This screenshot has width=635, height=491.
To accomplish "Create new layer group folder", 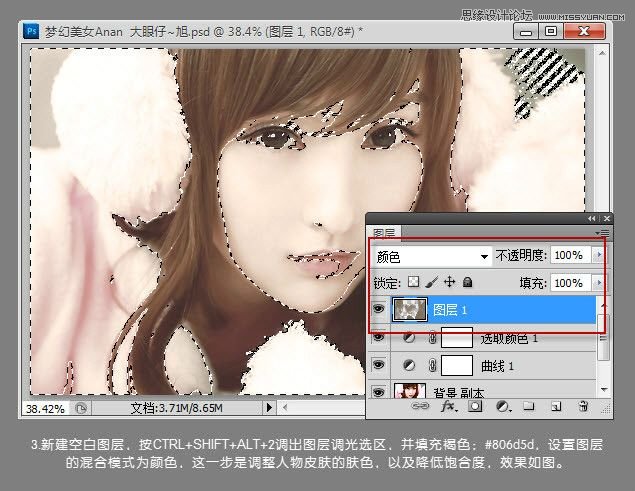I will point(528,406).
